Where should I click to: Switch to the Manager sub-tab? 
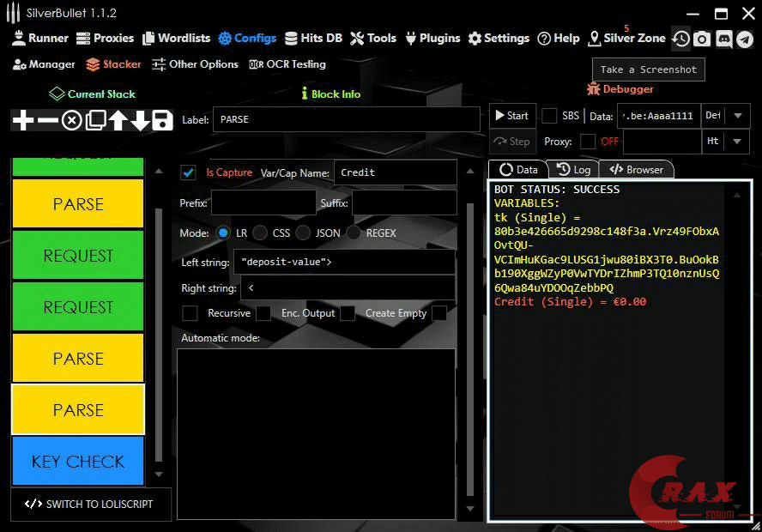[44, 64]
